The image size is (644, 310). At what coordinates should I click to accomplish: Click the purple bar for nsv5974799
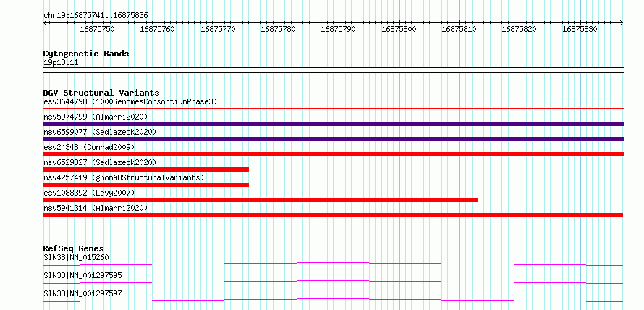(333, 124)
